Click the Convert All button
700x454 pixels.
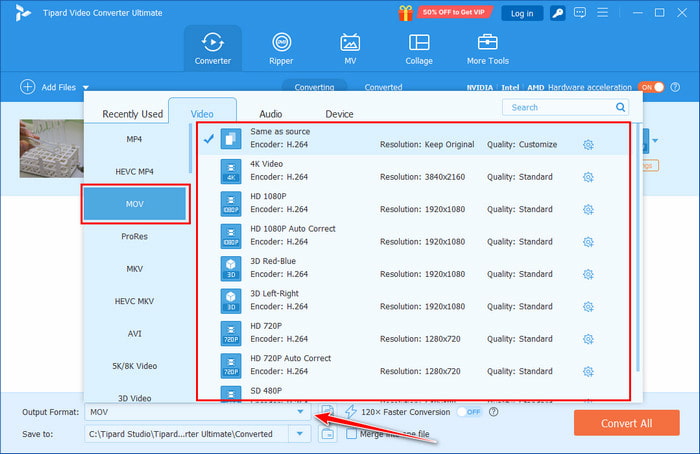[x=626, y=422]
